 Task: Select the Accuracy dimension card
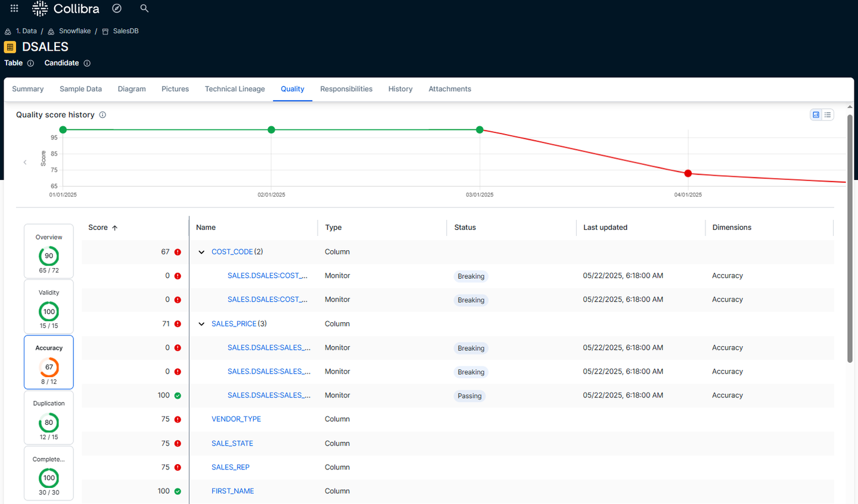tap(48, 362)
